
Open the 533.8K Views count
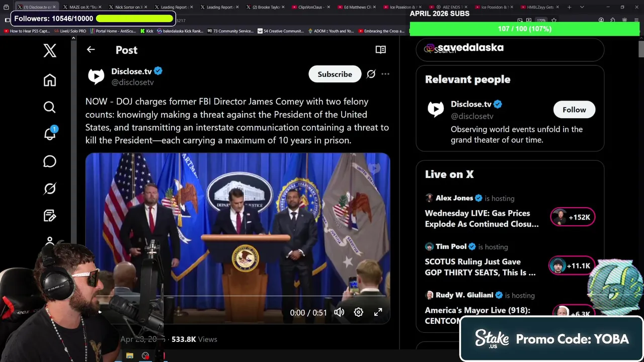tap(194, 339)
